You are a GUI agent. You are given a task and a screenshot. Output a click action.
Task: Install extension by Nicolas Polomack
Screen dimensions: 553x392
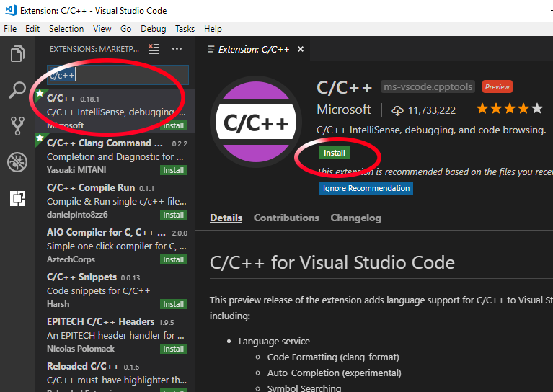tap(174, 349)
